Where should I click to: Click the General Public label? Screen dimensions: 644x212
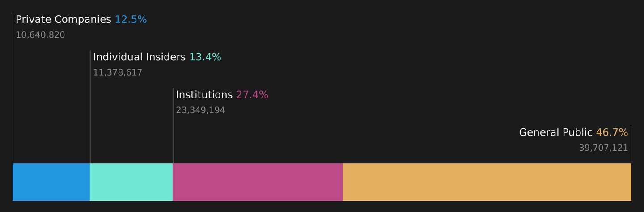(x=555, y=132)
